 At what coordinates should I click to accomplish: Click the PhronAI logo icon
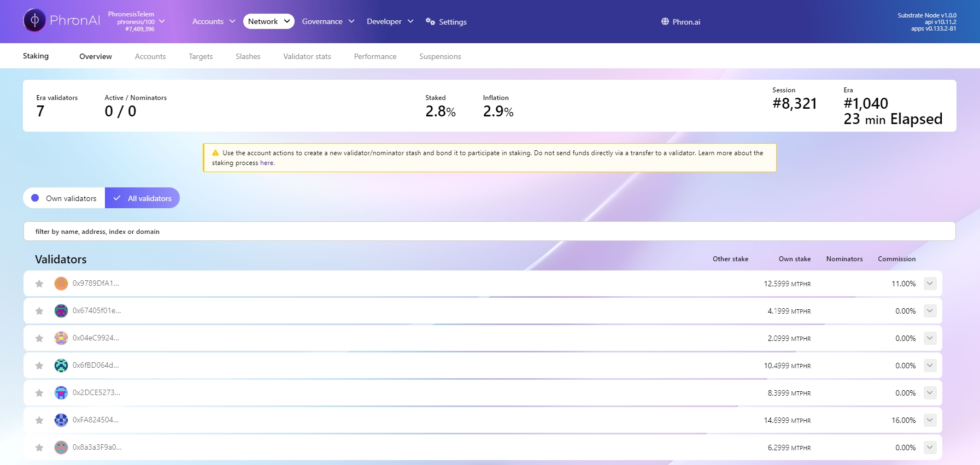pos(34,21)
